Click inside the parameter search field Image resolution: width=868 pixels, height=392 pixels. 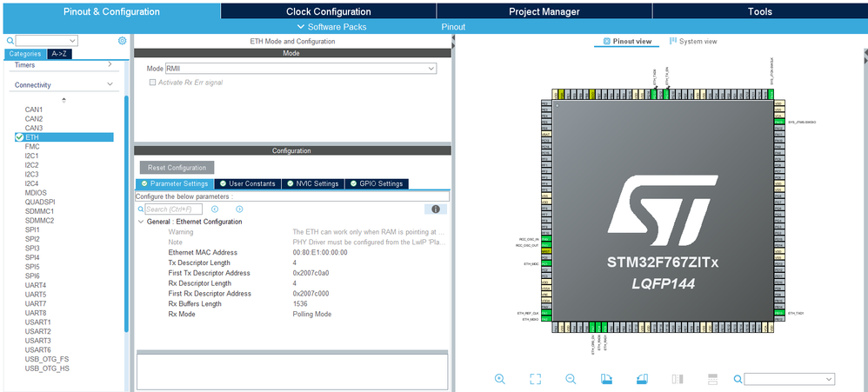tap(173, 209)
